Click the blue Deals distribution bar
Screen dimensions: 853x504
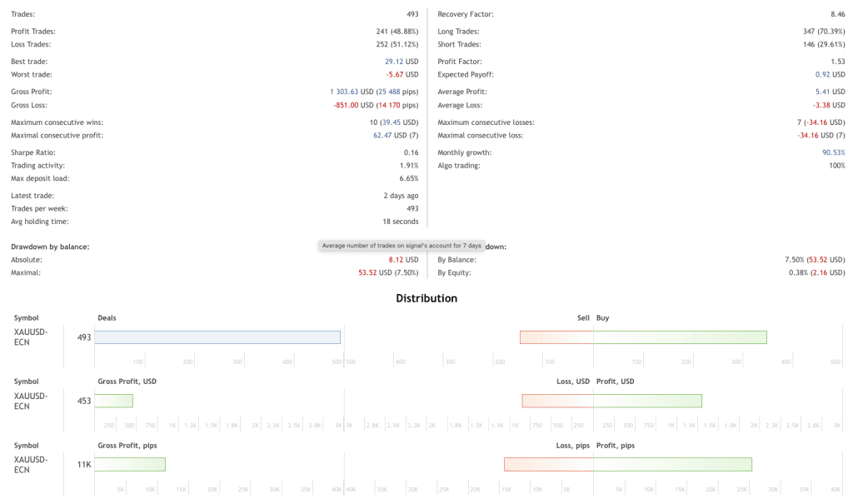pos(217,337)
